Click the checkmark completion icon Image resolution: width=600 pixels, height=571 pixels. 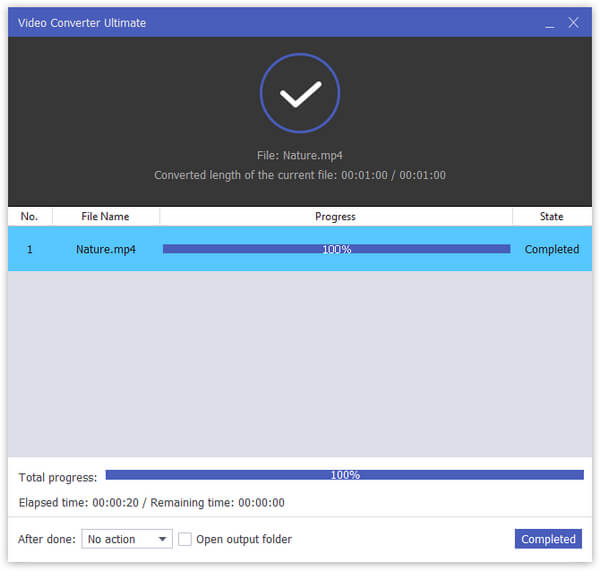(300, 93)
